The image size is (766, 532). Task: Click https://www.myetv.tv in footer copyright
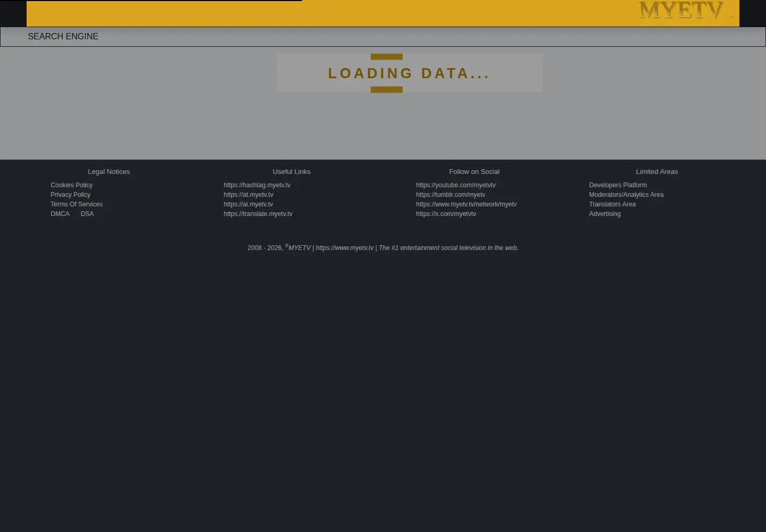[x=345, y=248]
